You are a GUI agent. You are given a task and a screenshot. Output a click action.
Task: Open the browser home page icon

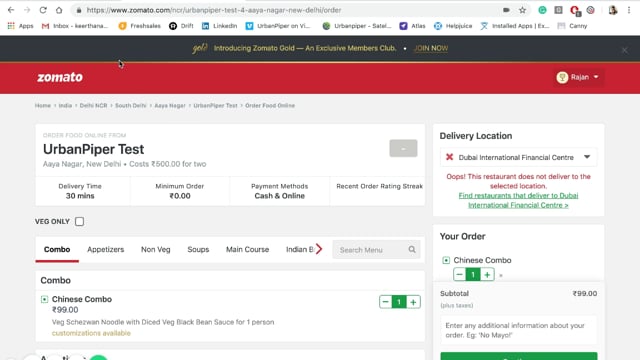pos(59,10)
